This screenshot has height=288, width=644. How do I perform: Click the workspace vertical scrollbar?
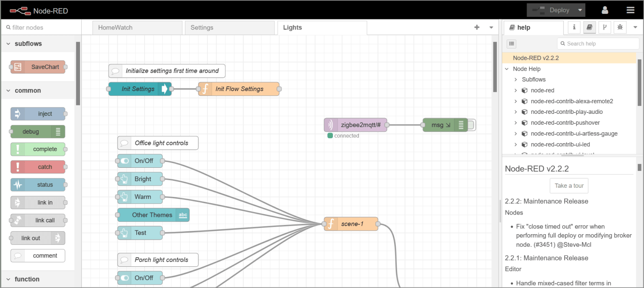click(495, 67)
